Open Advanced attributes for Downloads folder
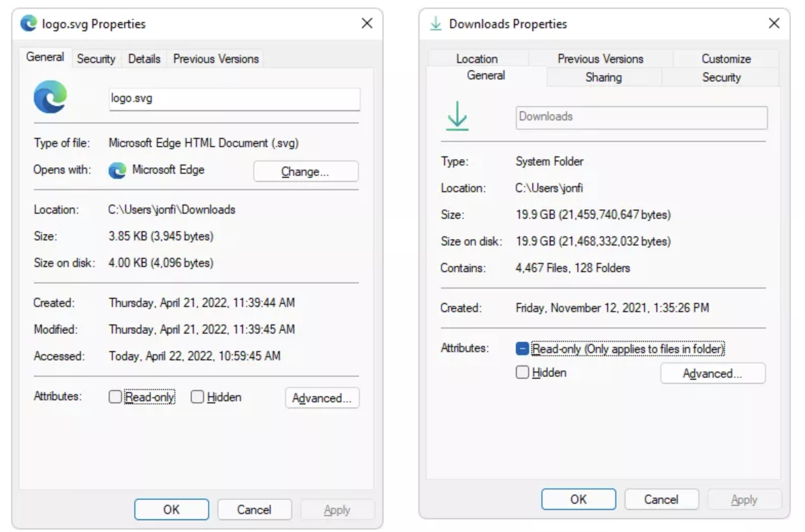This screenshot has height=532, width=805. (x=712, y=374)
